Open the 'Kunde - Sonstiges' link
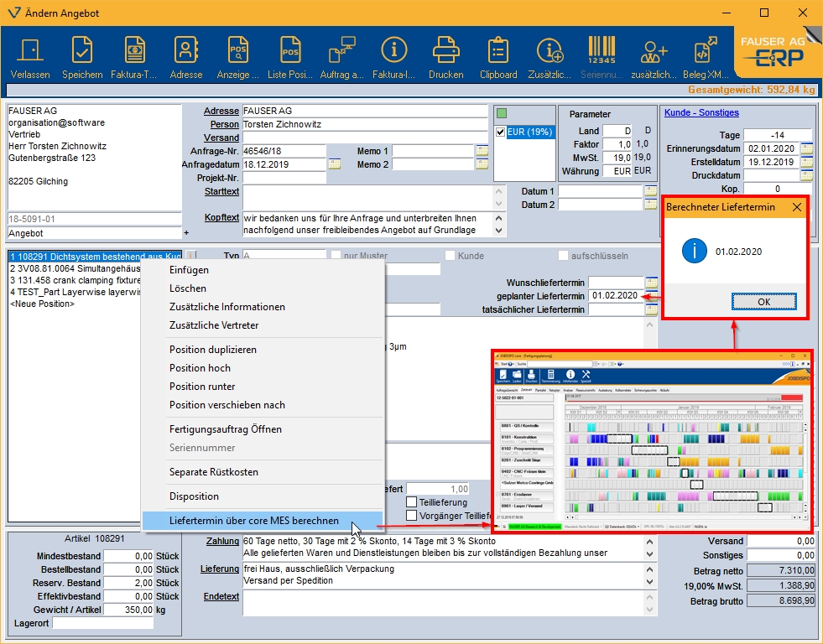 701,112
